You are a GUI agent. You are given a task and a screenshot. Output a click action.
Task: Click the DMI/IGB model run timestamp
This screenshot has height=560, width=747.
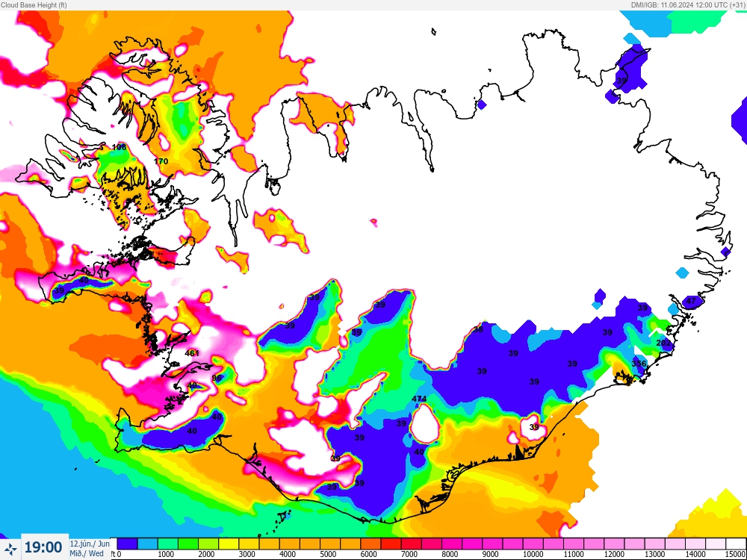pyautogui.click(x=688, y=4)
